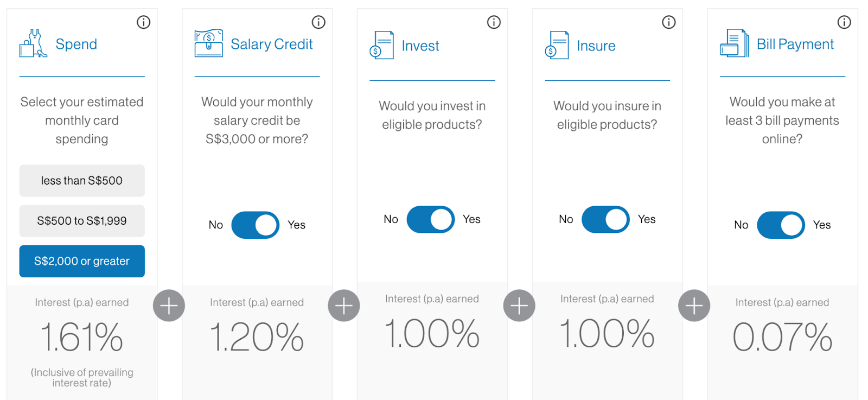Open the Salary Credit info icon
The height and width of the screenshot is (400, 868).
point(318,22)
